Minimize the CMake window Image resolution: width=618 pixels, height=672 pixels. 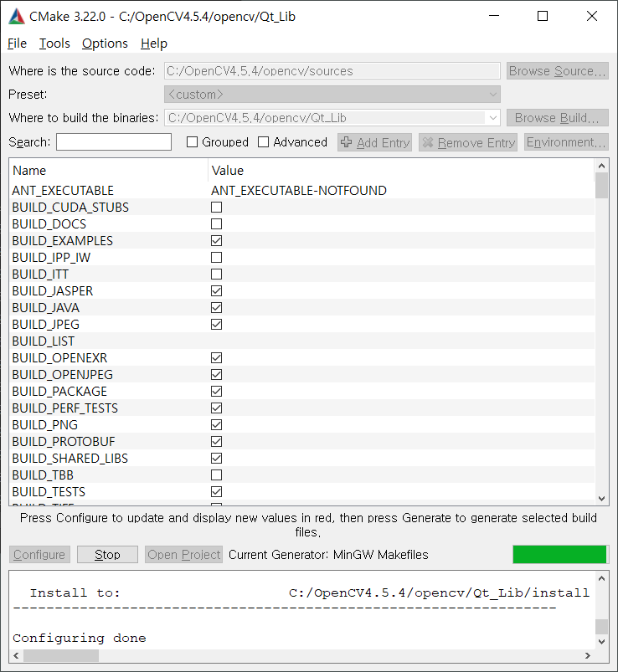coord(494,16)
